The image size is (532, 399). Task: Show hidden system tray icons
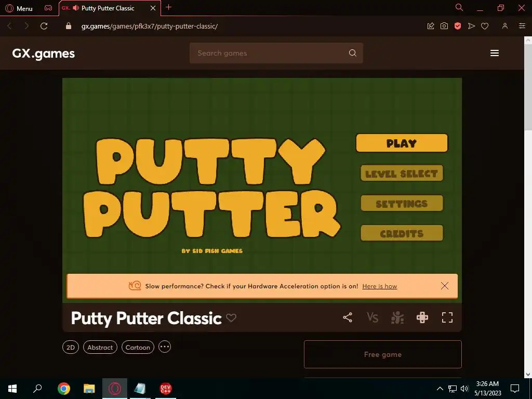[x=440, y=389]
